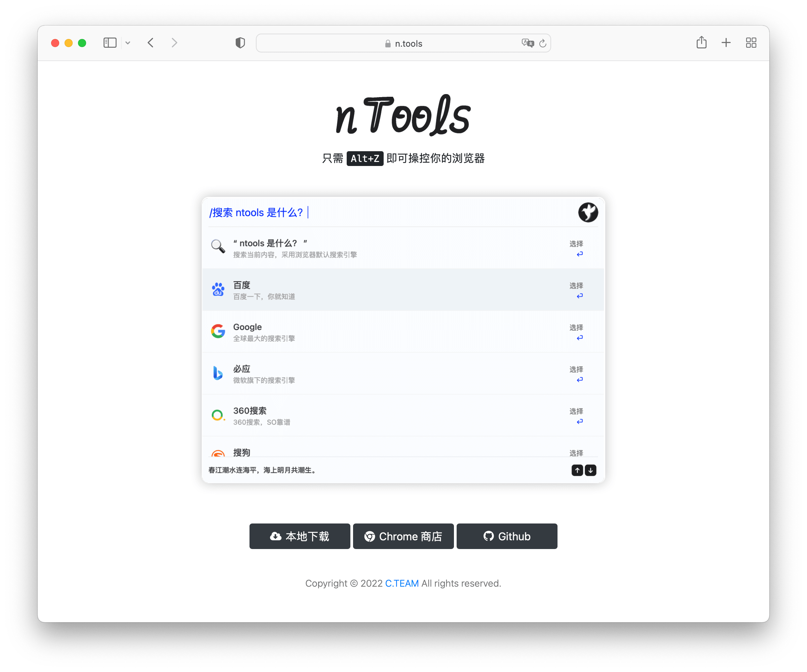Open the C.TEAM copyright link
Screen dimensions: 807x672
tap(401, 583)
